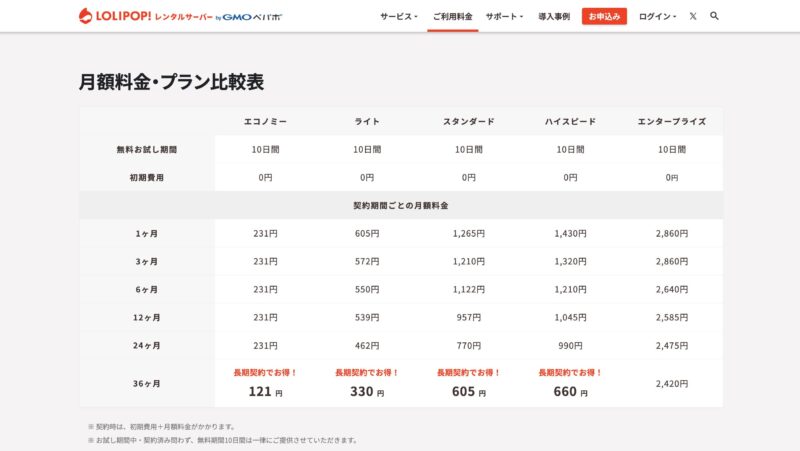The image size is (800, 451).
Task: Click the 660円 ハイスピード 36ヶ月 price
Action: click(x=570, y=391)
